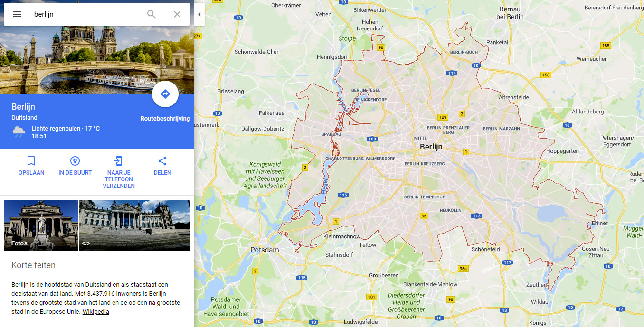Click the search magnifier icon
This screenshot has height=327, width=644.
(x=152, y=14)
